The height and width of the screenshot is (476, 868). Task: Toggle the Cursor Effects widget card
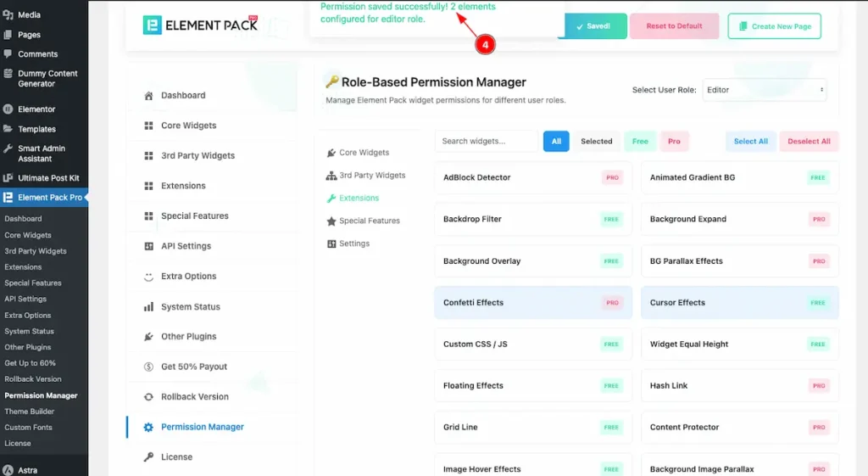tap(739, 303)
